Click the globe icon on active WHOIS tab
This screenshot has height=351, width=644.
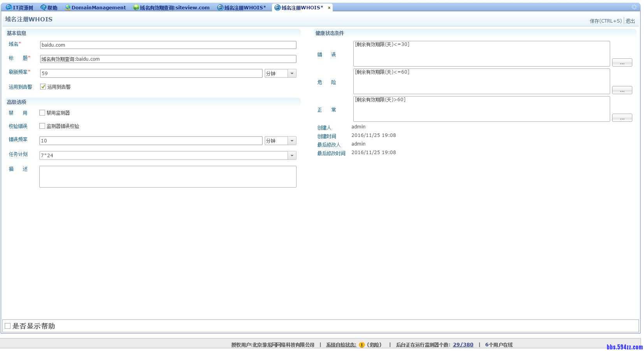278,7
